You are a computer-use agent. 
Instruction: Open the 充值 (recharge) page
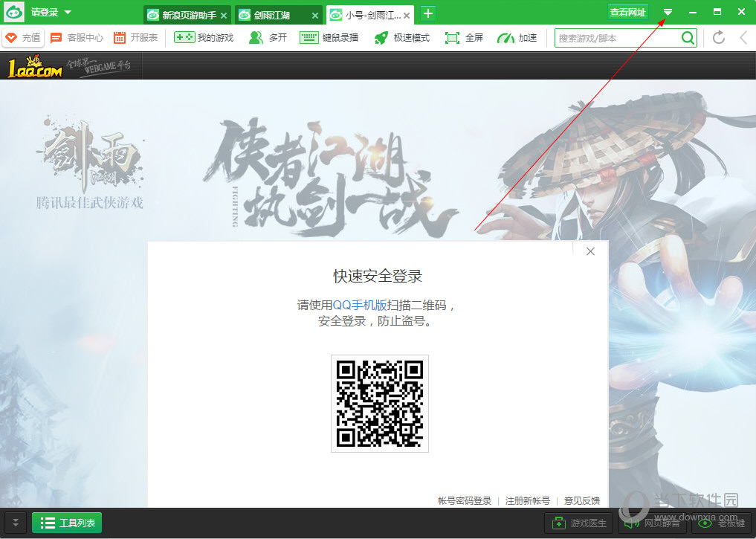click(x=22, y=37)
